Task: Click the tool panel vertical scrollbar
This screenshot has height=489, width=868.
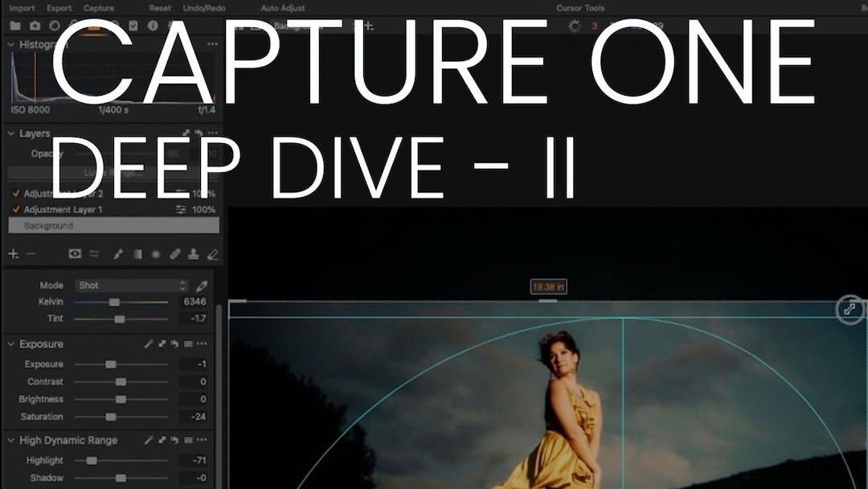Action: 218,396
